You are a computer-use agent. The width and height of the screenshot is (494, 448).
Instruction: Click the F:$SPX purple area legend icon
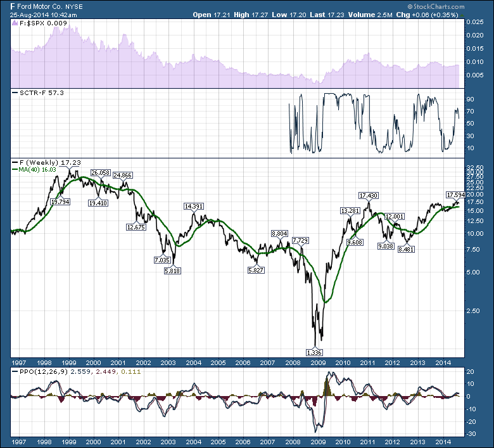click(15, 23)
